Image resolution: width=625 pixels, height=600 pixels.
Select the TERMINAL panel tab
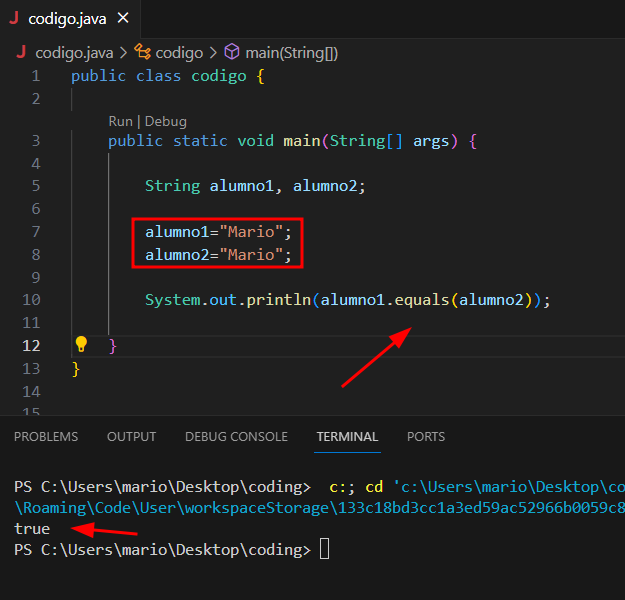click(347, 437)
